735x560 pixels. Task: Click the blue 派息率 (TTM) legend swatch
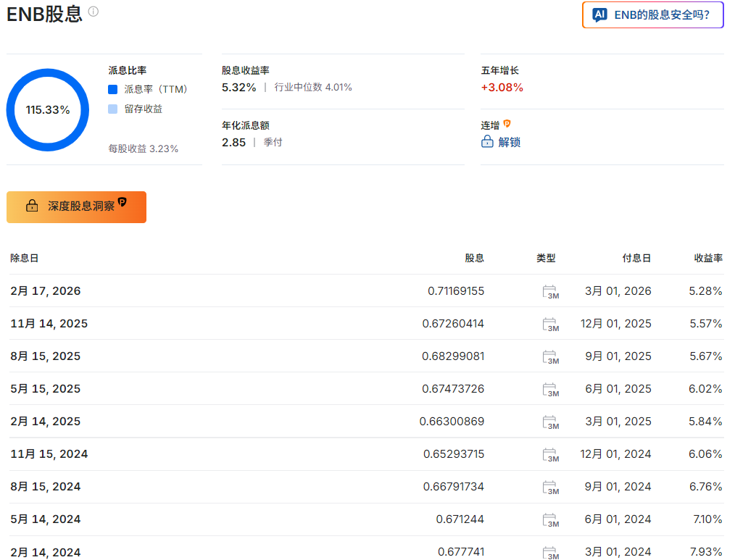(x=112, y=90)
